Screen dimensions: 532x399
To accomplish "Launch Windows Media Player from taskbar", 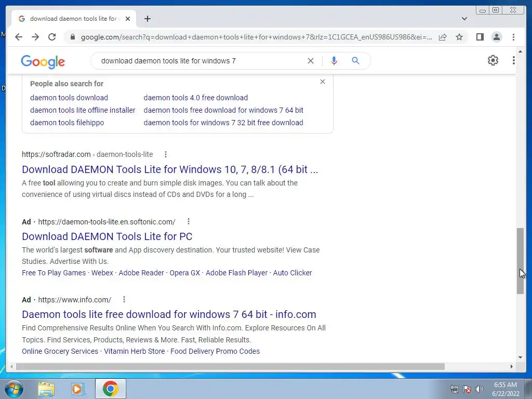I will (78, 389).
